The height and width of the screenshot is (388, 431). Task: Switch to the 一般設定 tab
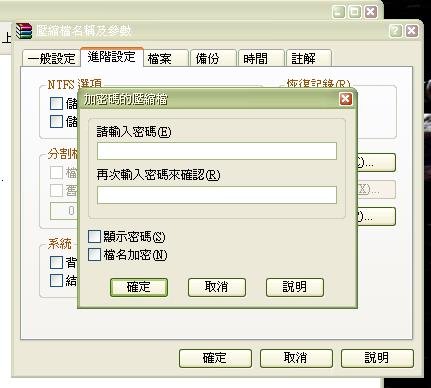point(51,59)
